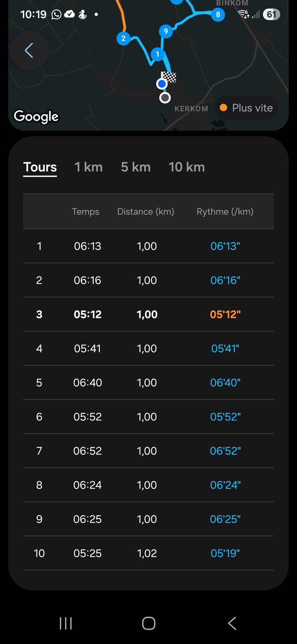The width and height of the screenshot is (297, 644).
Task: Select the Tours tab
Action: tap(40, 167)
